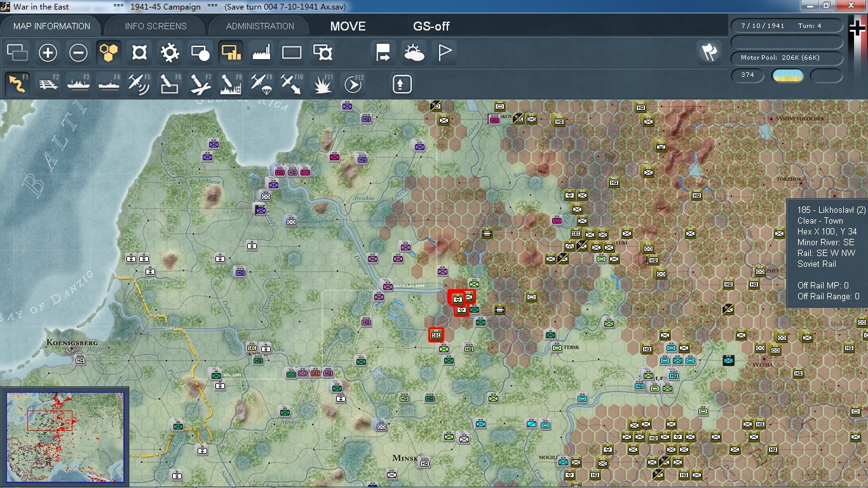Select the F10 air transfer mode icon
This screenshot has width=868, height=488.
point(292,84)
